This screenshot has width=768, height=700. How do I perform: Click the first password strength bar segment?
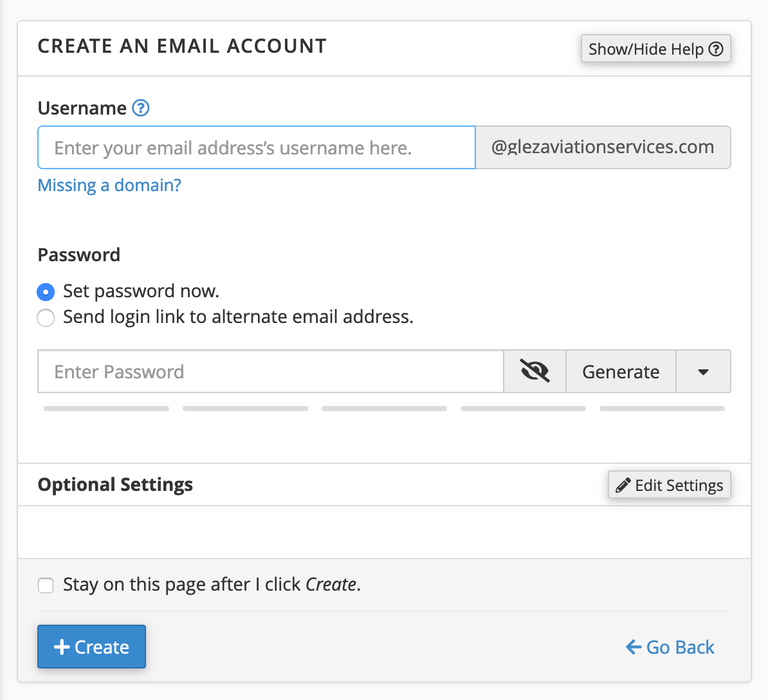pyautogui.click(x=106, y=409)
